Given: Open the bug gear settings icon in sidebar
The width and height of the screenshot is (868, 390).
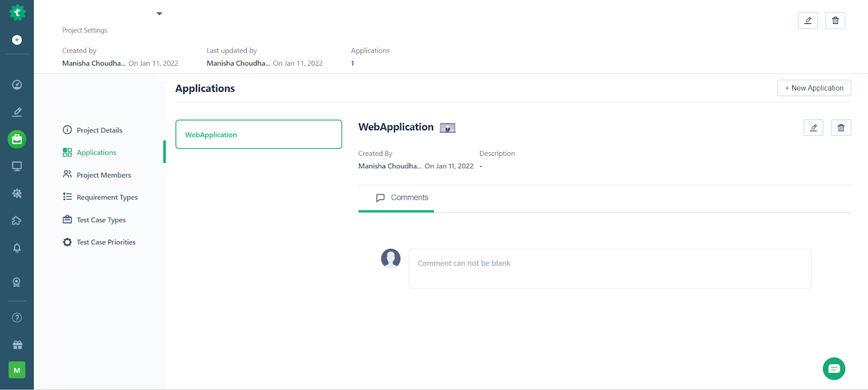Looking at the screenshot, I should click(x=17, y=193).
